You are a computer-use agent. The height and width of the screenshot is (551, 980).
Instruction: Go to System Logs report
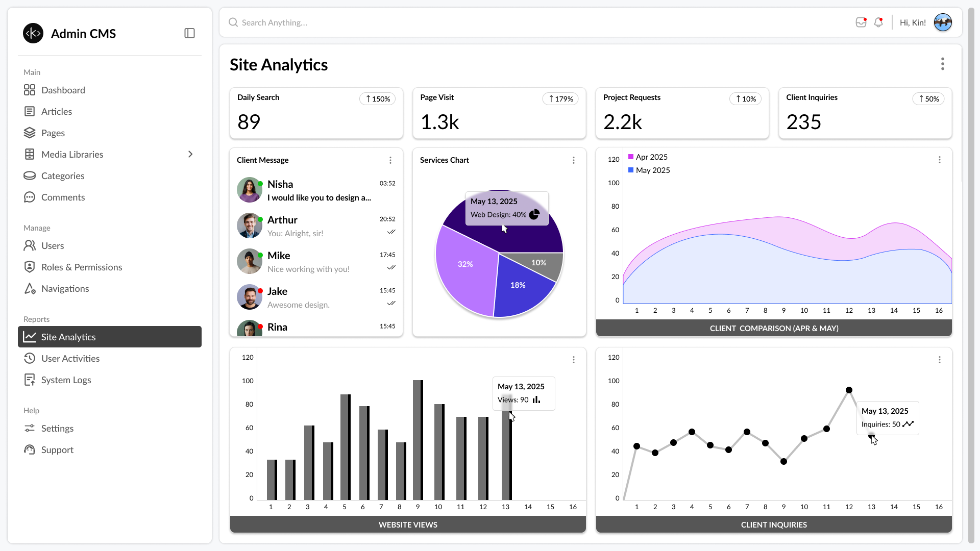click(66, 380)
